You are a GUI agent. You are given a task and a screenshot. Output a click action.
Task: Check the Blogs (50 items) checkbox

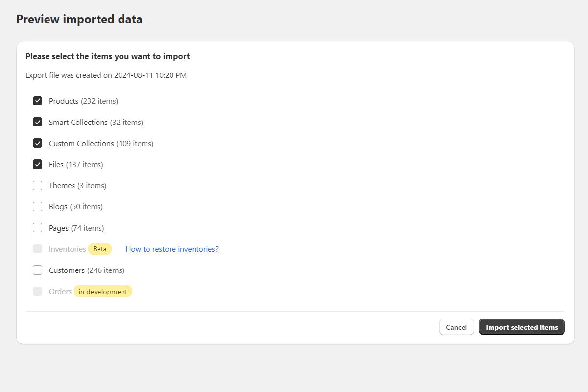pos(38,206)
